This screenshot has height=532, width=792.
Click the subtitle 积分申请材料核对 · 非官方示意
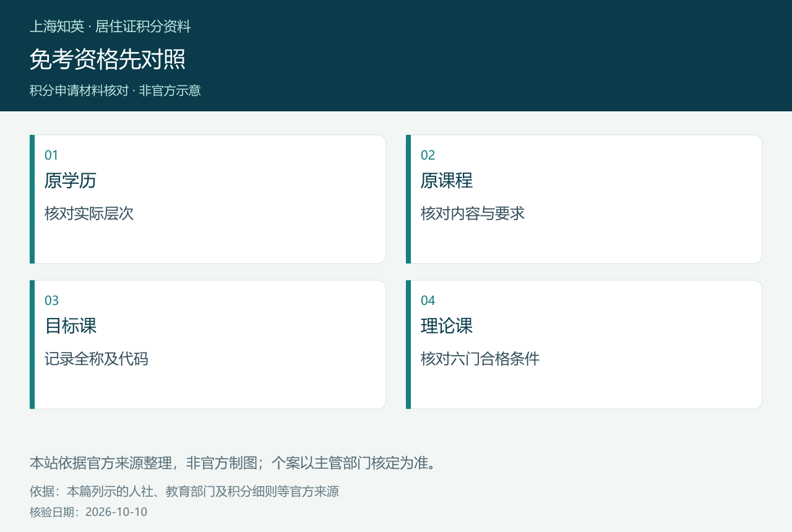point(115,90)
